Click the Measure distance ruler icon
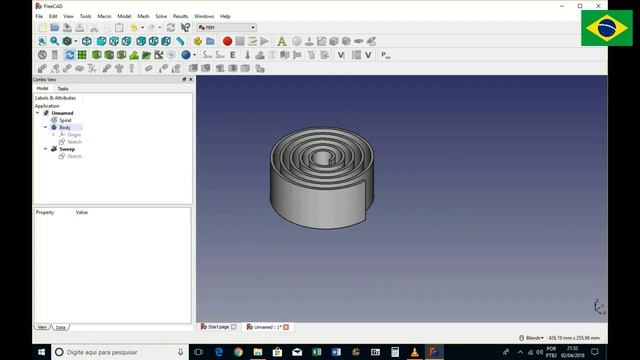This screenshot has height=360, width=640. (x=180, y=41)
